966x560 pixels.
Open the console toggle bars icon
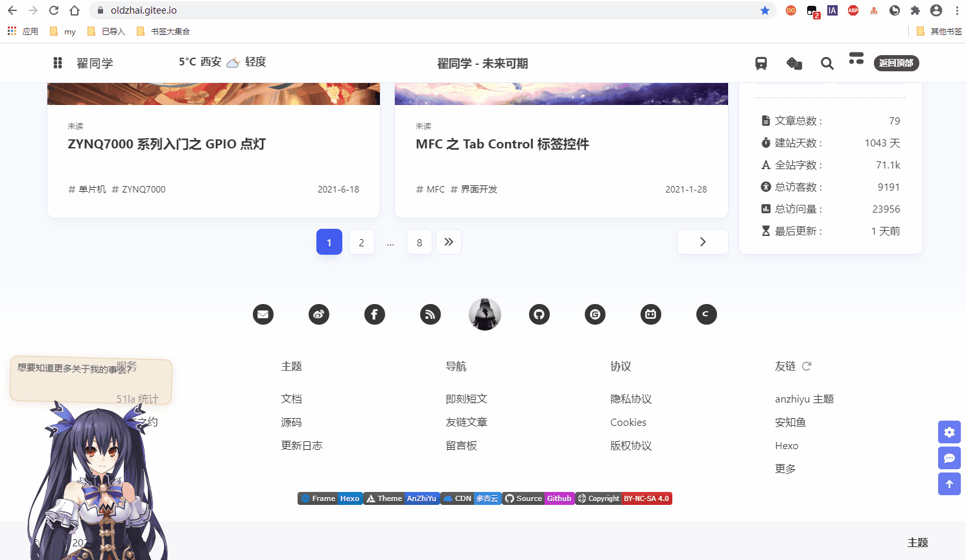(x=856, y=58)
